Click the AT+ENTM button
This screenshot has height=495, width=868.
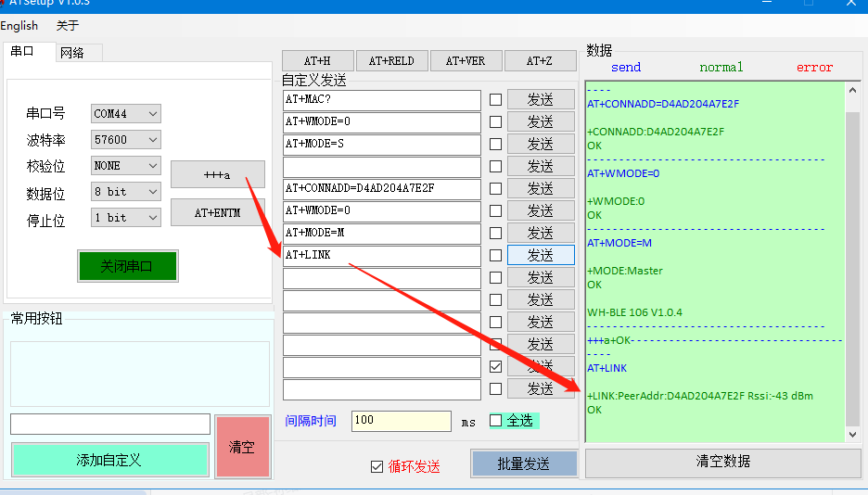tap(217, 212)
